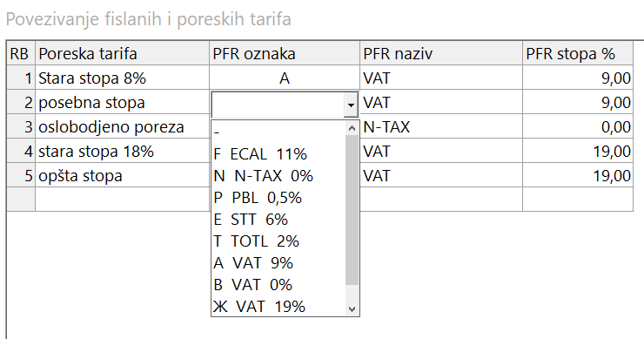Click the dropdown list scrollbar thumb
The image size is (644, 339).
[x=352, y=210]
